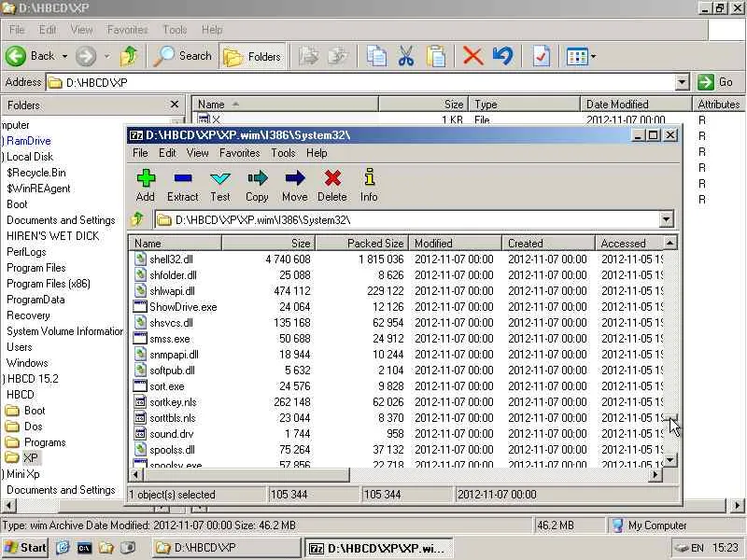Click the Move To icon in Explorer toolbar
747x560 pixels.
[309, 56]
